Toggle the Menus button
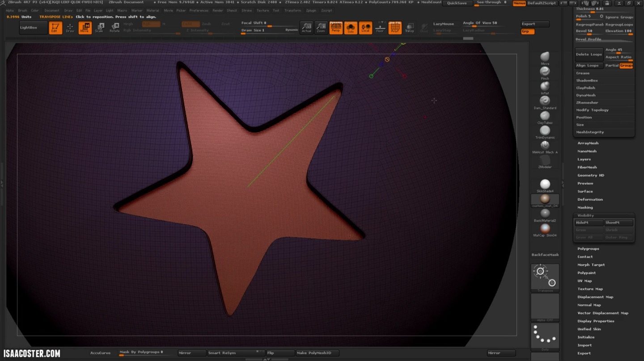The height and width of the screenshot is (361, 644). 519,3
